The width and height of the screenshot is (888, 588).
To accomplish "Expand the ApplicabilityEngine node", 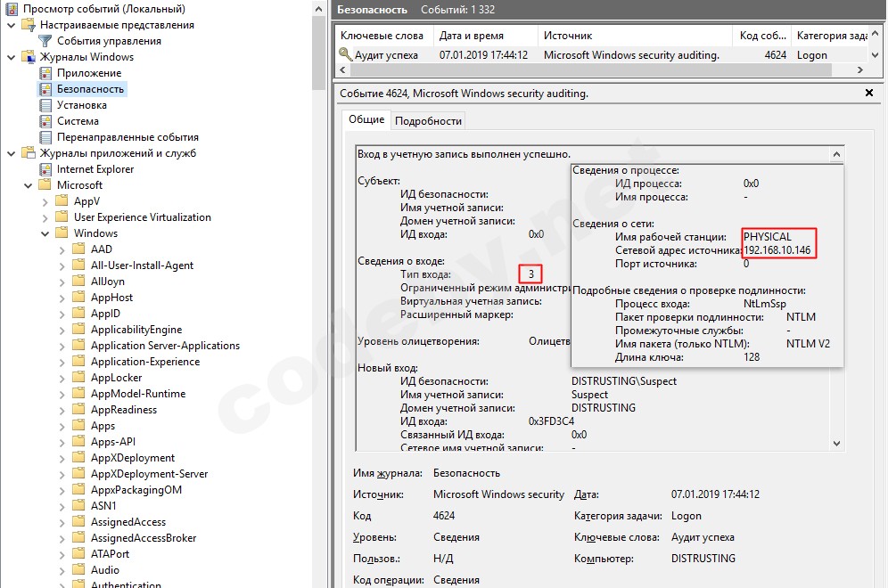I will [62, 330].
